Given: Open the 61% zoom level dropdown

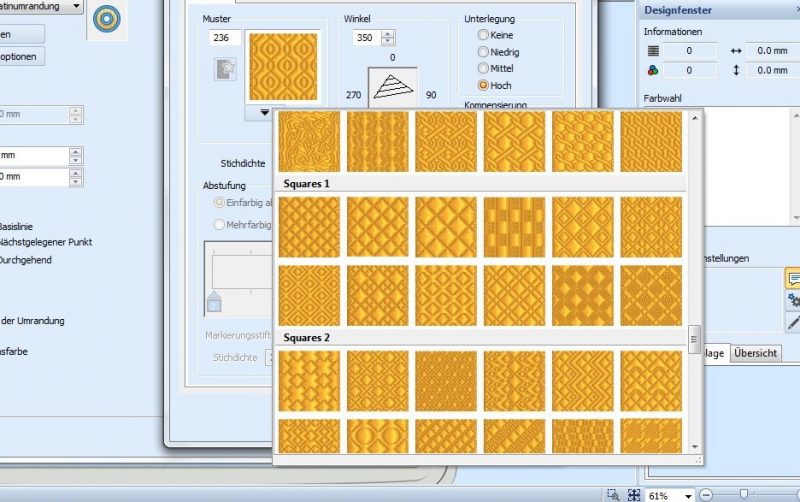Looking at the screenshot, I should pos(688,496).
